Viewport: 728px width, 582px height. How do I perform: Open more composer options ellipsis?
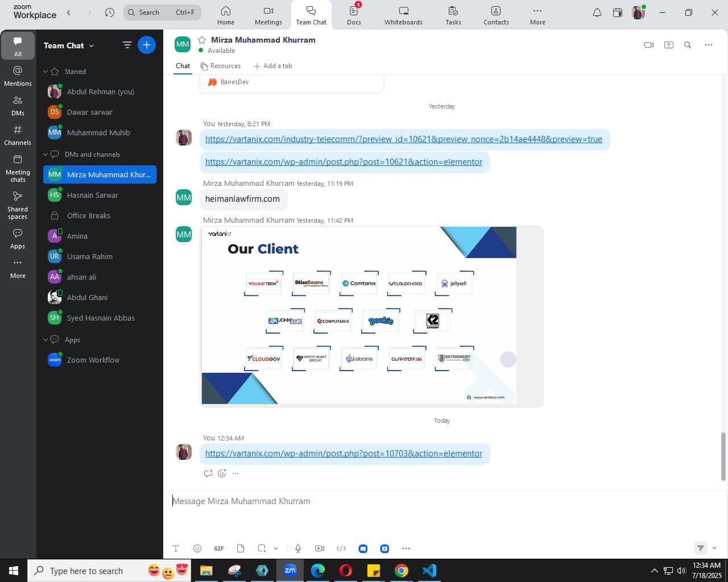pyautogui.click(x=406, y=548)
